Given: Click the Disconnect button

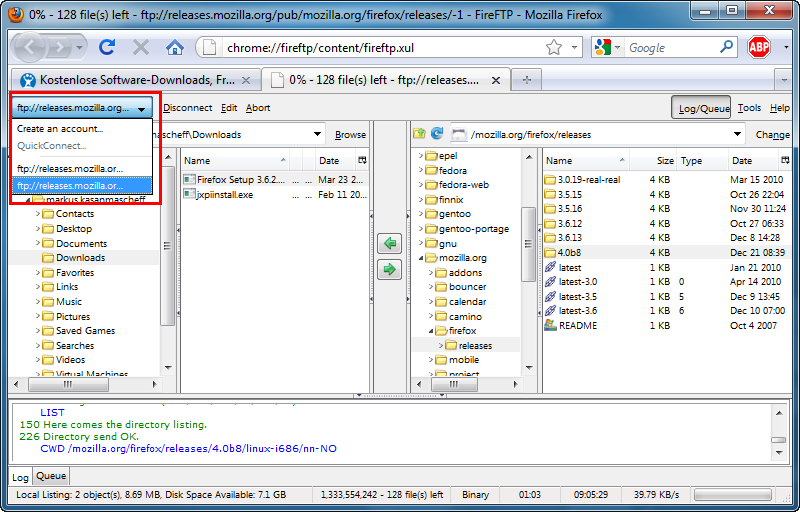Looking at the screenshot, I should tap(188, 108).
